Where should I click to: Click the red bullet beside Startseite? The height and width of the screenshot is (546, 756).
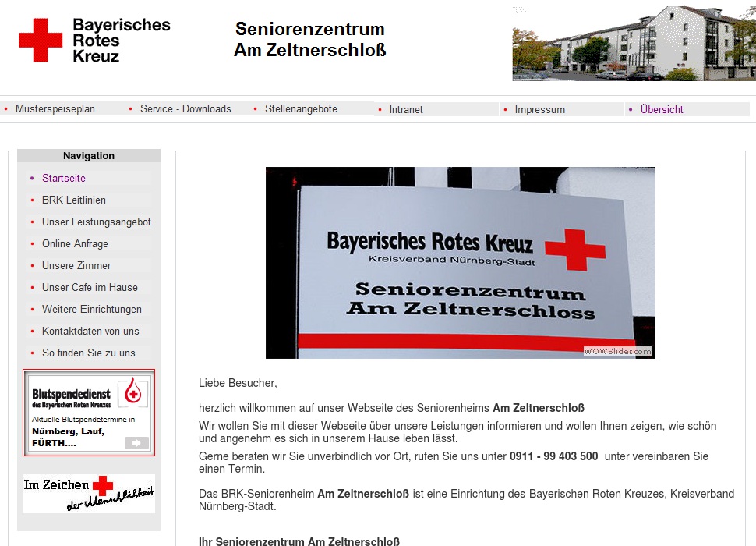click(x=32, y=178)
